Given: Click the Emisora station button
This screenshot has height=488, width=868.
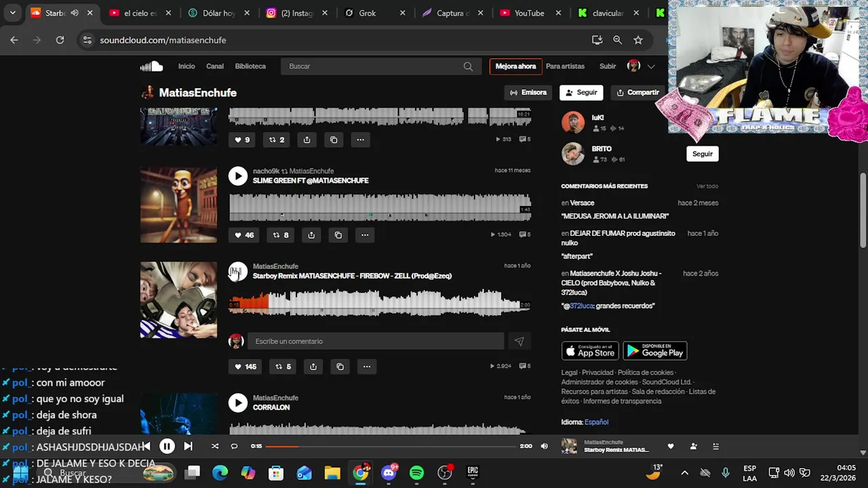Looking at the screenshot, I should click(528, 92).
